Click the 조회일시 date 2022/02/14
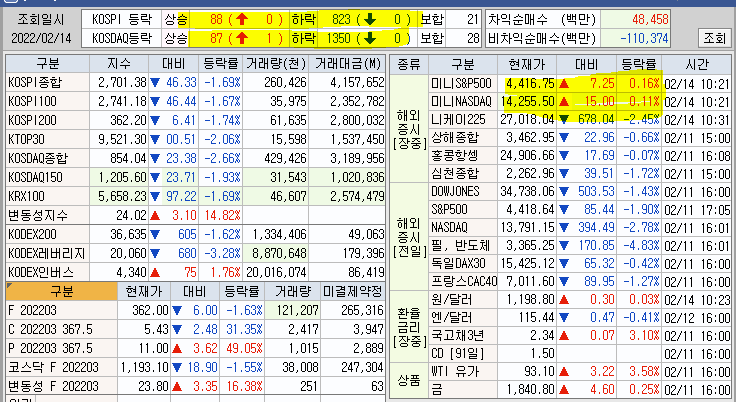Image resolution: width=736 pixels, height=402 pixels. (41, 38)
